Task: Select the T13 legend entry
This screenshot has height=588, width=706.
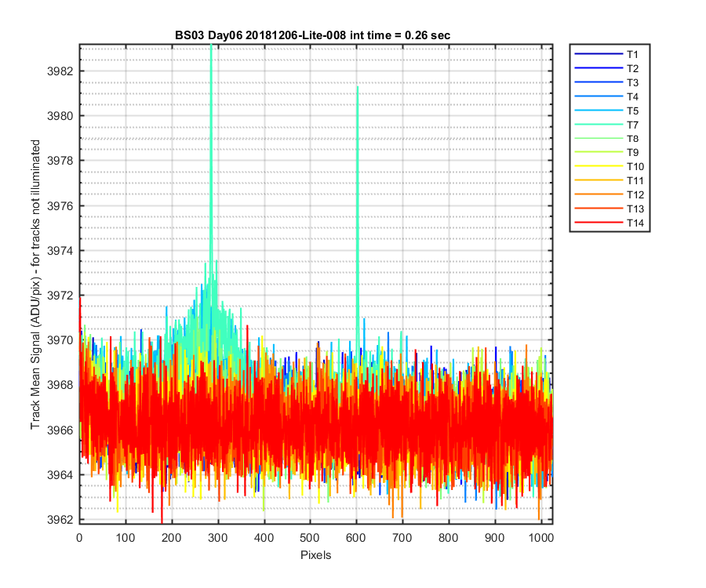Action: (x=610, y=209)
